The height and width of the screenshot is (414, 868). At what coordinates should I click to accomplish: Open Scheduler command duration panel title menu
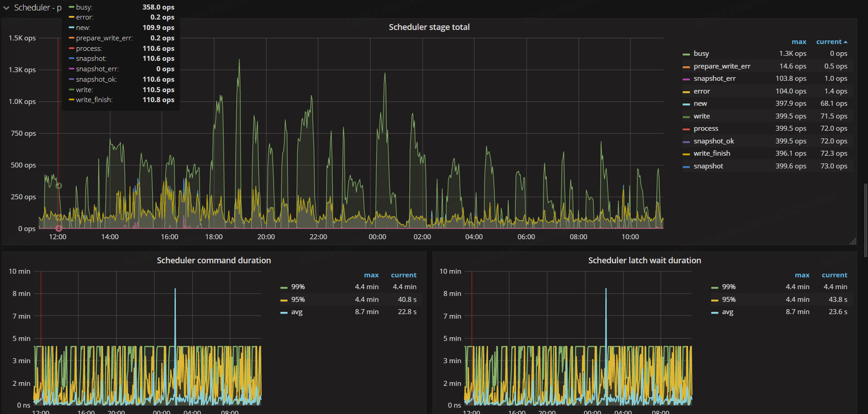pos(214,261)
